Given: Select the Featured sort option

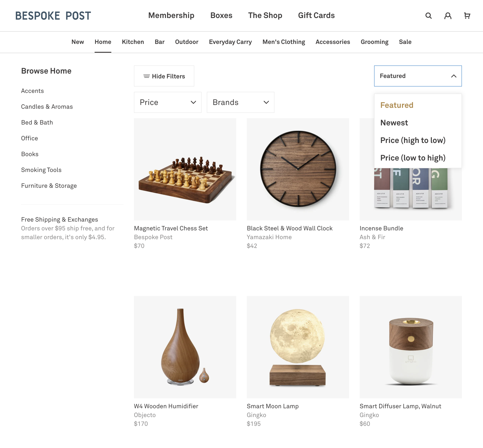Looking at the screenshot, I should tap(397, 105).
